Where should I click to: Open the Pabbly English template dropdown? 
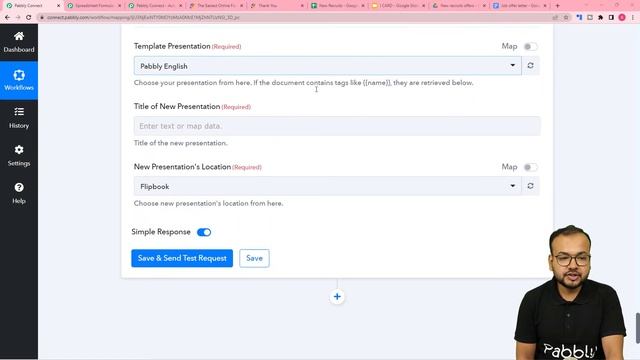[x=327, y=66]
